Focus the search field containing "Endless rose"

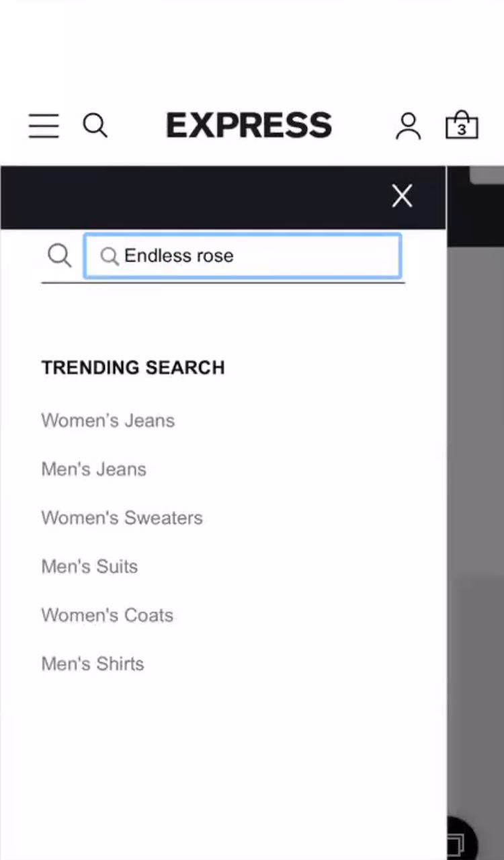255,256
